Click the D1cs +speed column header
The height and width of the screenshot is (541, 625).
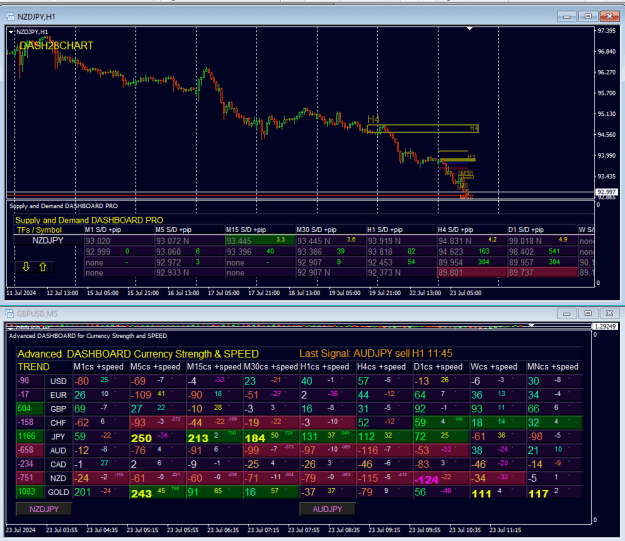tap(438, 367)
